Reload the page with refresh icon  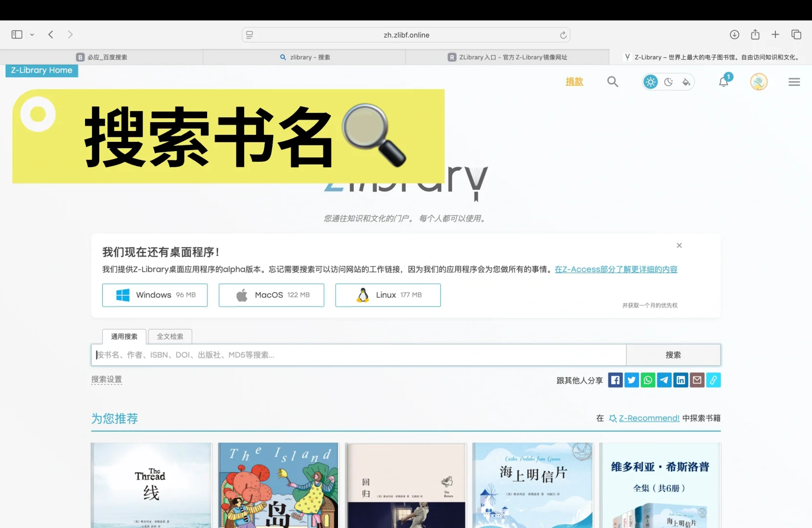(x=563, y=35)
